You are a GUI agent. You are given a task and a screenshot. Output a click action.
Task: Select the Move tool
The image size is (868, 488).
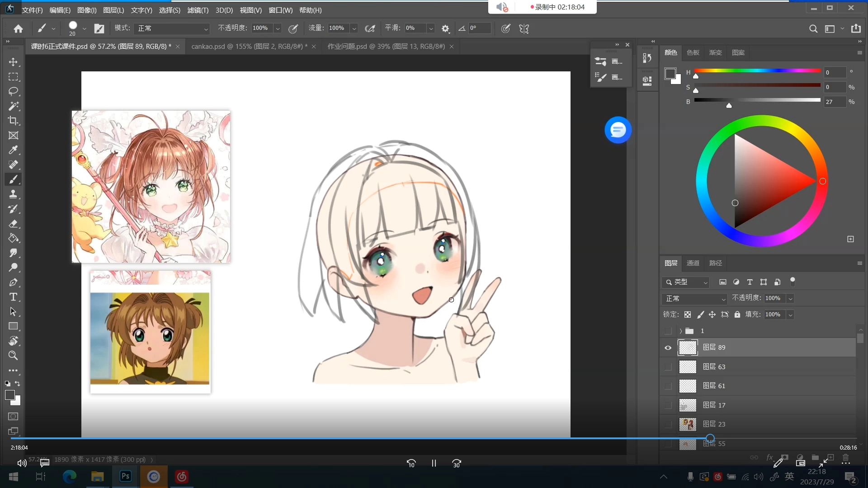[x=13, y=62]
